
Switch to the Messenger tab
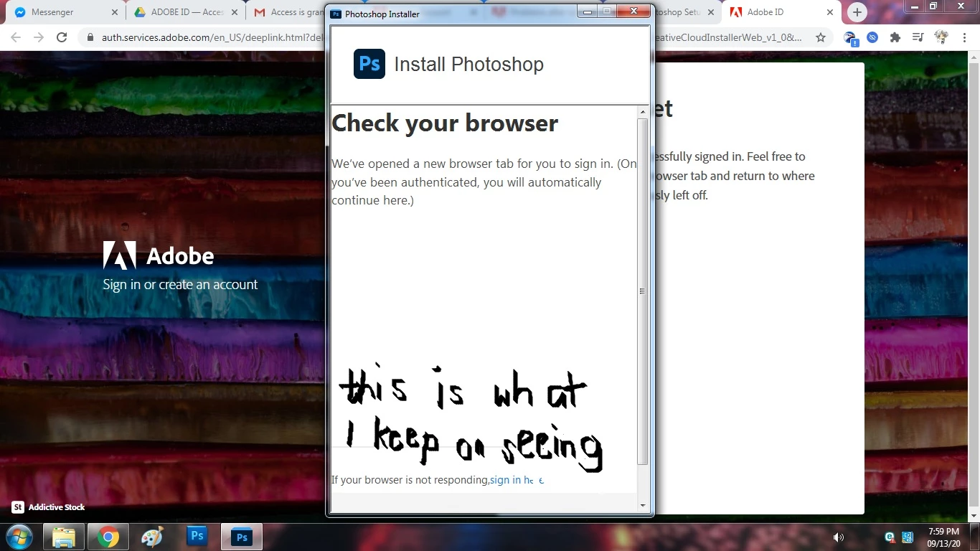click(x=65, y=12)
